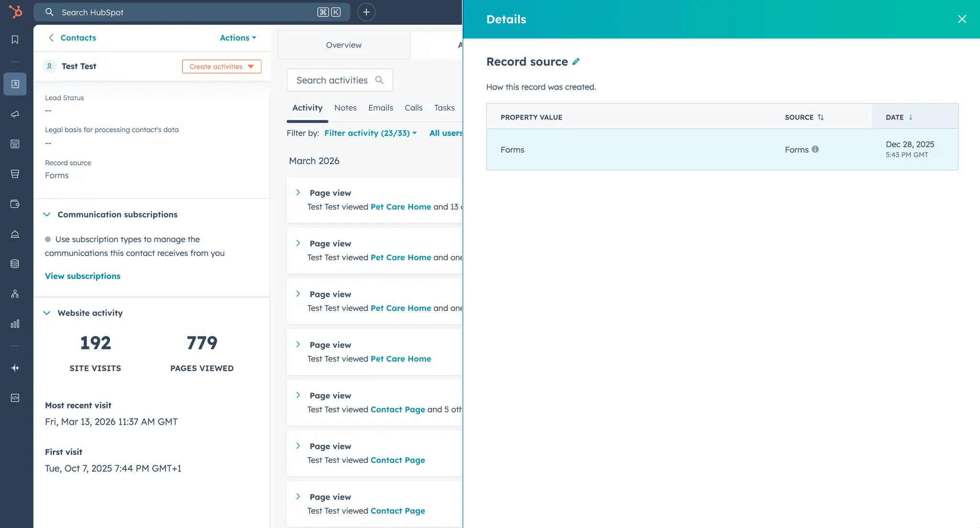980x528 pixels.
Task: Click the info icon beside Forms source
Action: tap(815, 149)
